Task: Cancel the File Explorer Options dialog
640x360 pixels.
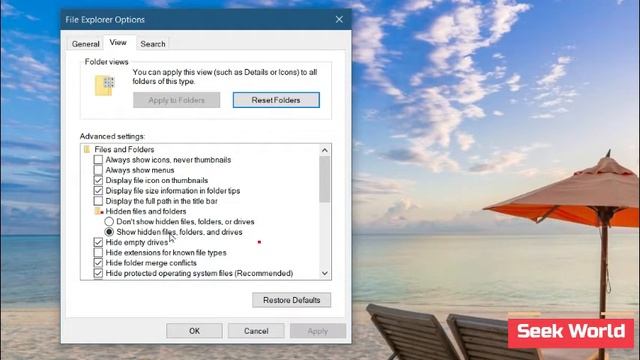Action: [x=256, y=331]
